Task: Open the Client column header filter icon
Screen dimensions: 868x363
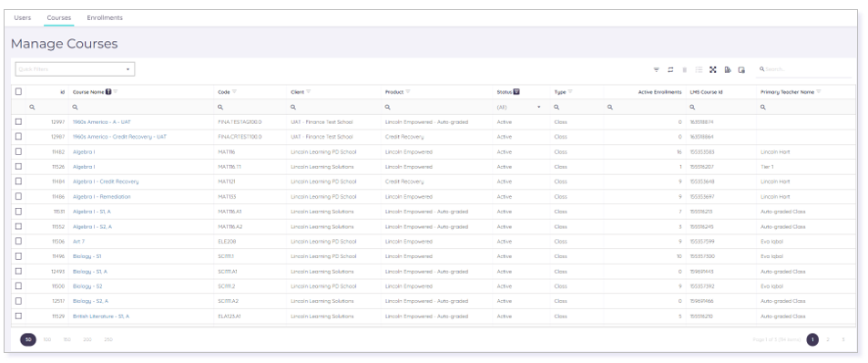Action: (x=309, y=92)
